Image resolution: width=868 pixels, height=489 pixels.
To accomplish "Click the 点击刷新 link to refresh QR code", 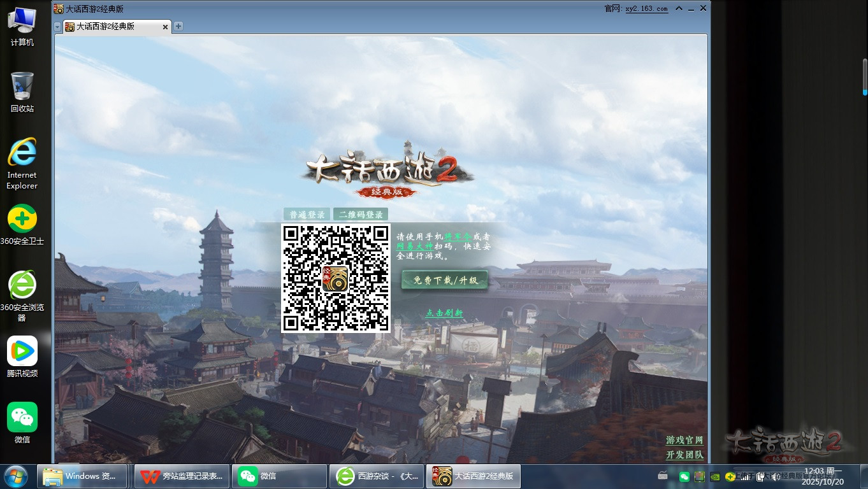I will pyautogui.click(x=444, y=313).
